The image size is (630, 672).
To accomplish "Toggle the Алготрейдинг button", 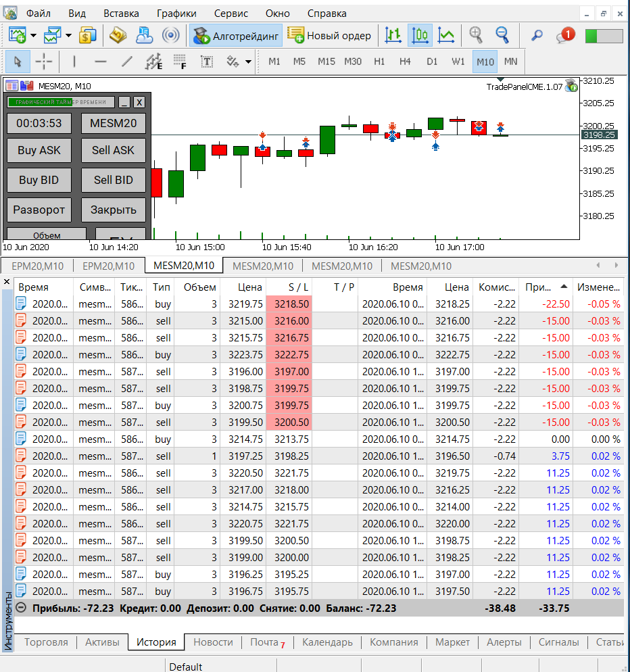I will click(236, 36).
